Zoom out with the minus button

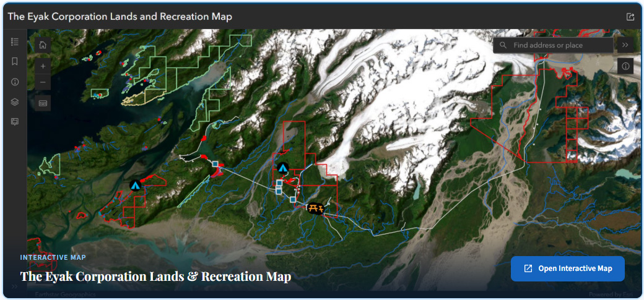tap(43, 82)
